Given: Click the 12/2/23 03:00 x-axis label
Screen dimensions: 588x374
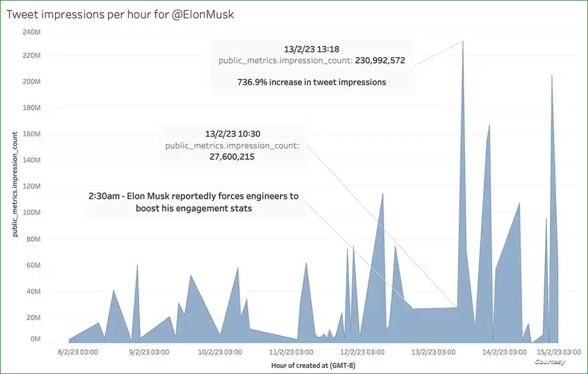Looking at the screenshot, I should [362, 352].
